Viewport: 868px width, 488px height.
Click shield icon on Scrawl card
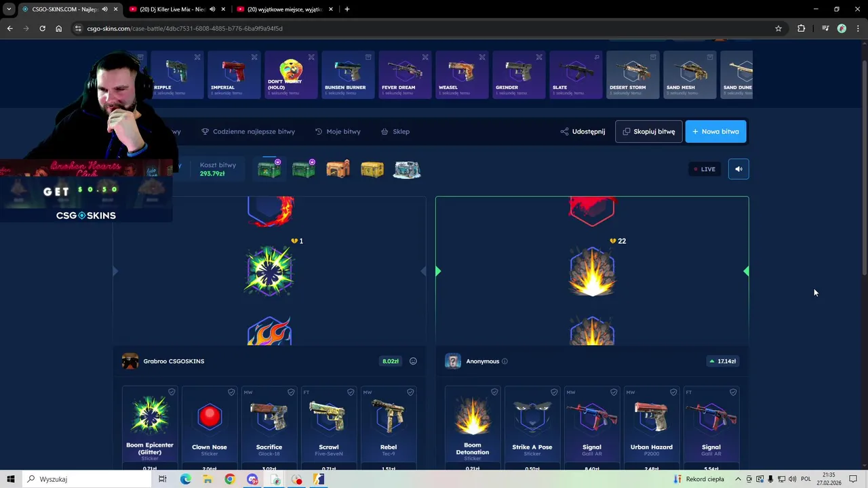pyautogui.click(x=351, y=392)
